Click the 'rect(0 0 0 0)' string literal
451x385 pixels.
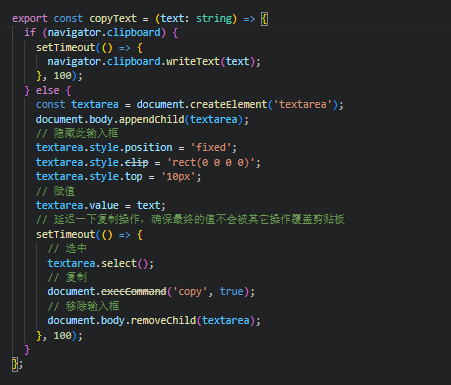pyautogui.click(x=211, y=162)
